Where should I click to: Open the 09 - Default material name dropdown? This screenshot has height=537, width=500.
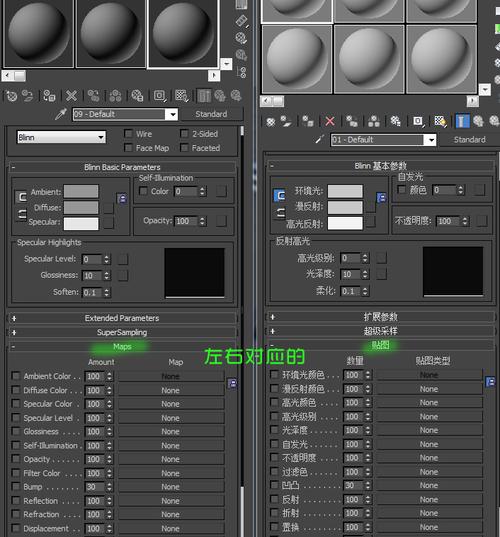(172, 114)
